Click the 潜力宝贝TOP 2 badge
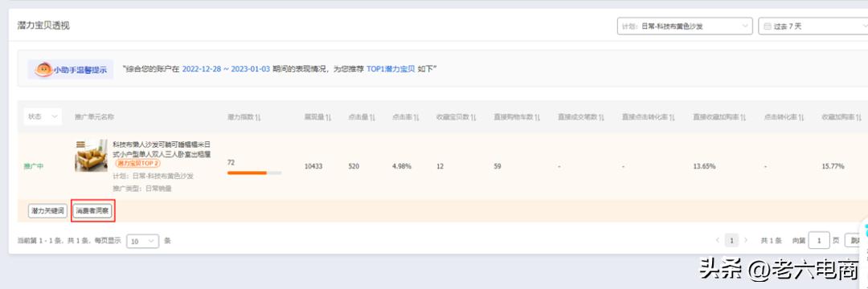The image size is (868, 289). 138,164
